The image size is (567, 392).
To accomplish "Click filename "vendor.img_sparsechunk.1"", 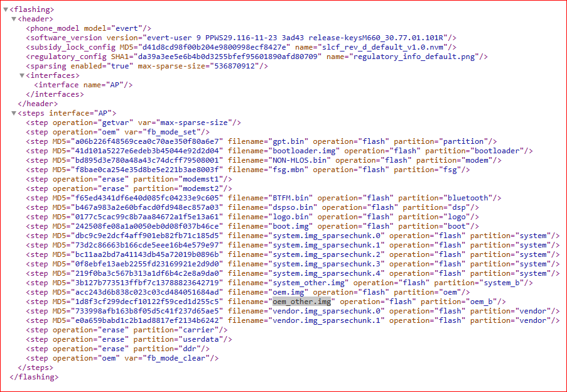I will pos(327,320).
